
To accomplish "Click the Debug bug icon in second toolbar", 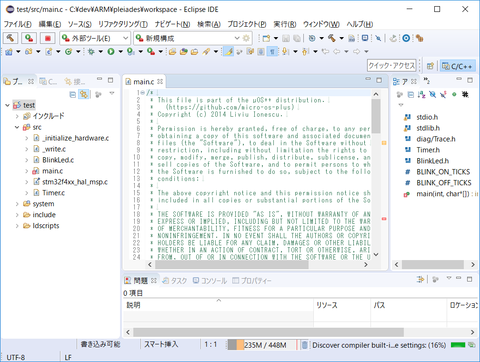I will click(x=91, y=51).
